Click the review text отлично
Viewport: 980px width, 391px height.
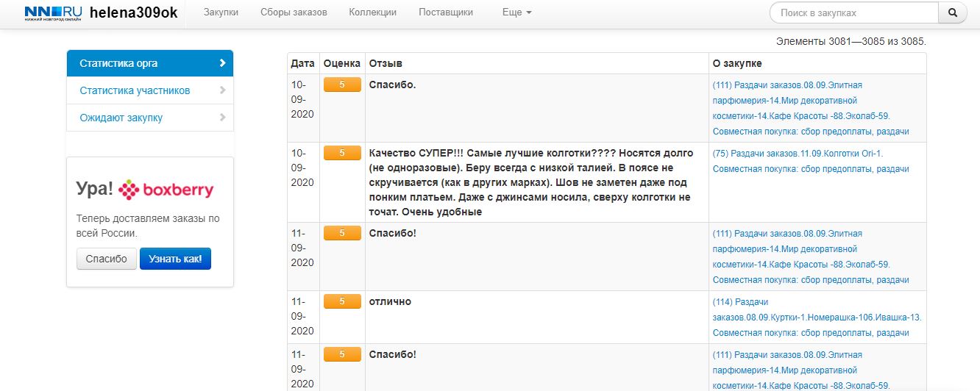click(x=390, y=301)
